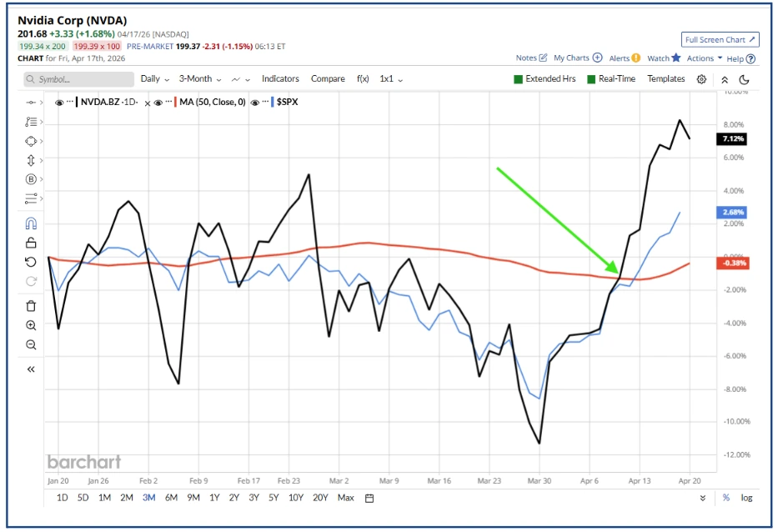
Task: Delete drawings with the trash icon
Action: click(x=31, y=306)
